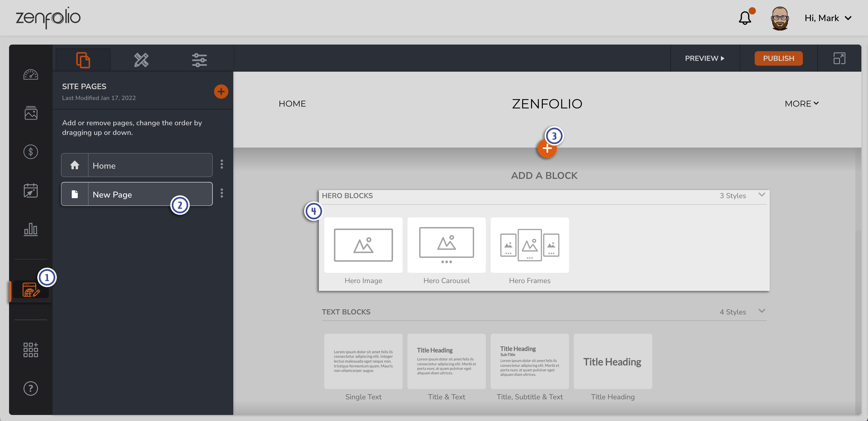This screenshot has height=421, width=868.
Task: Expand the MORE navigation menu
Action: (802, 103)
